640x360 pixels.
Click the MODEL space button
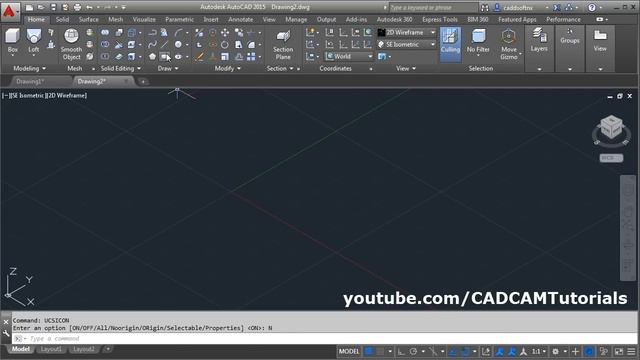(x=349, y=351)
